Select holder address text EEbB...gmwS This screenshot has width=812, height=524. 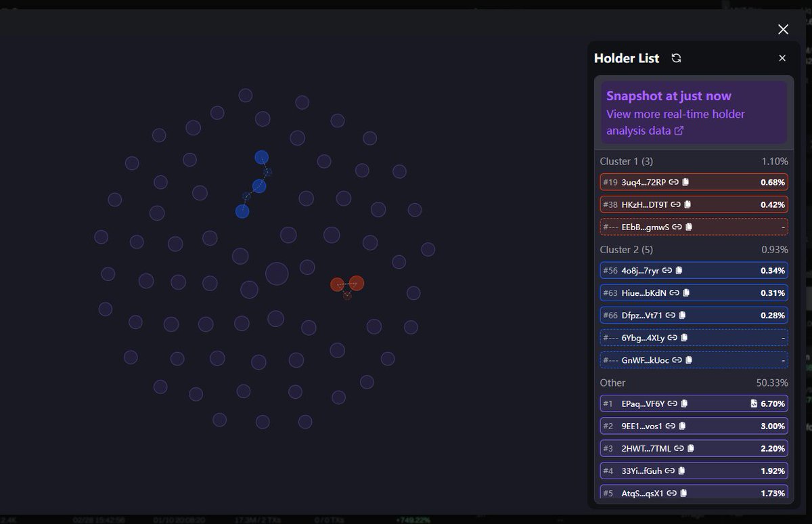[646, 227]
